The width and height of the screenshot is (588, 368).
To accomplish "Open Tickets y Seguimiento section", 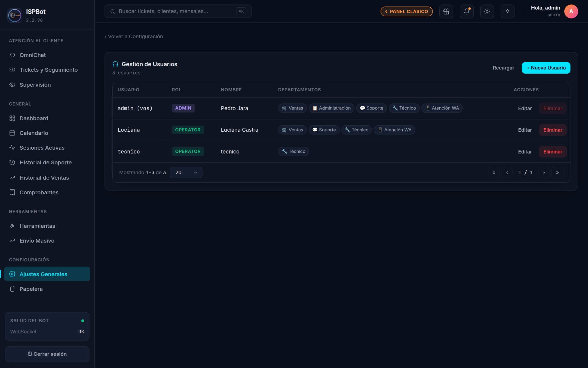I will (47, 70).
